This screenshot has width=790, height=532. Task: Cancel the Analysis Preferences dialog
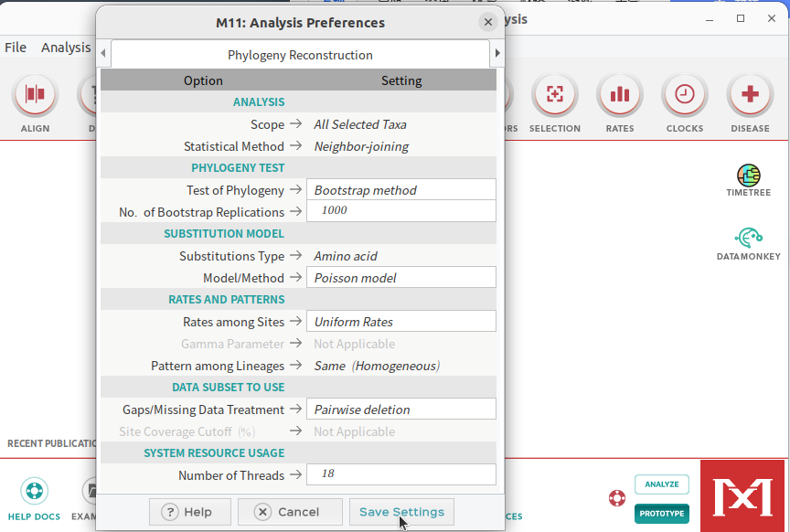pyautogui.click(x=290, y=512)
